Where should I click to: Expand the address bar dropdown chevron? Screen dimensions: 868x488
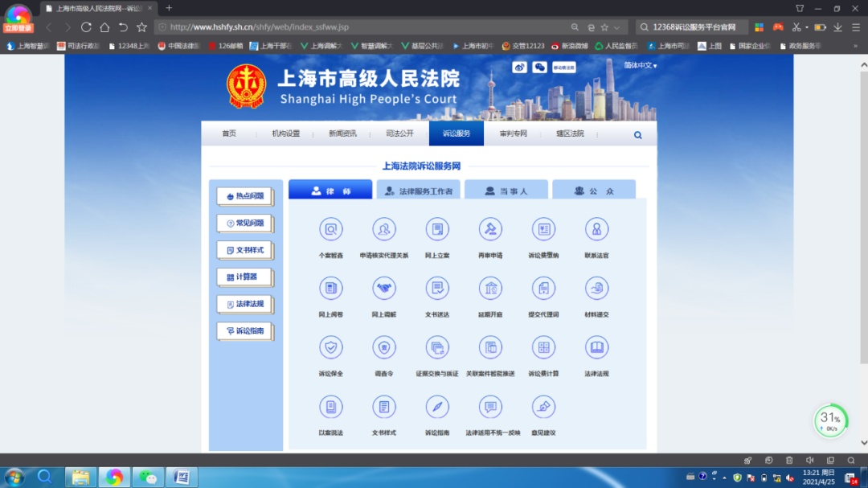616,27
